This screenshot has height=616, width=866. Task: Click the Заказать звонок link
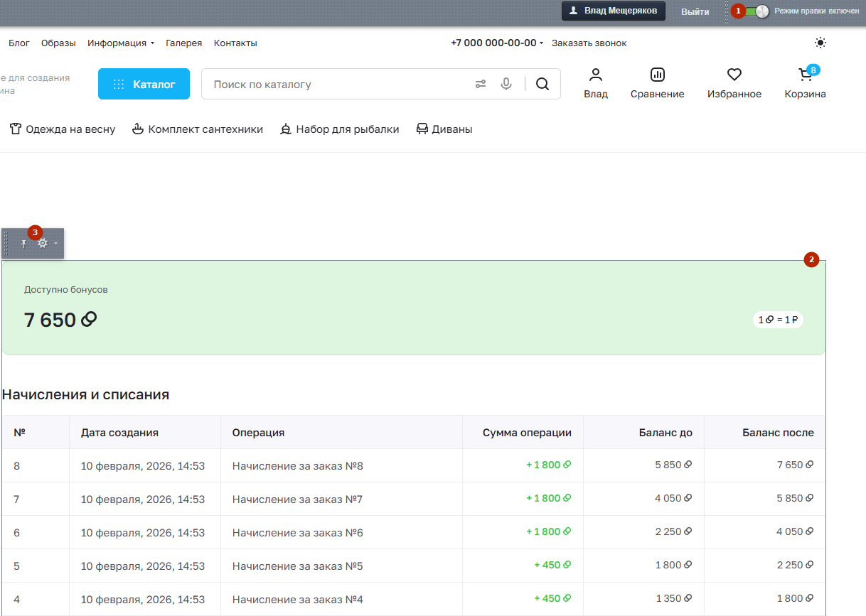coord(589,43)
